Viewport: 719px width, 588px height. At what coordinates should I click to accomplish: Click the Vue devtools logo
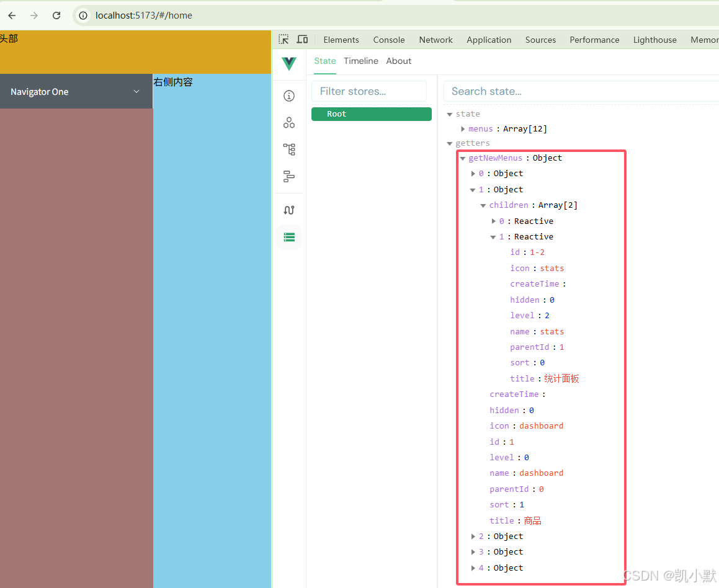point(289,63)
